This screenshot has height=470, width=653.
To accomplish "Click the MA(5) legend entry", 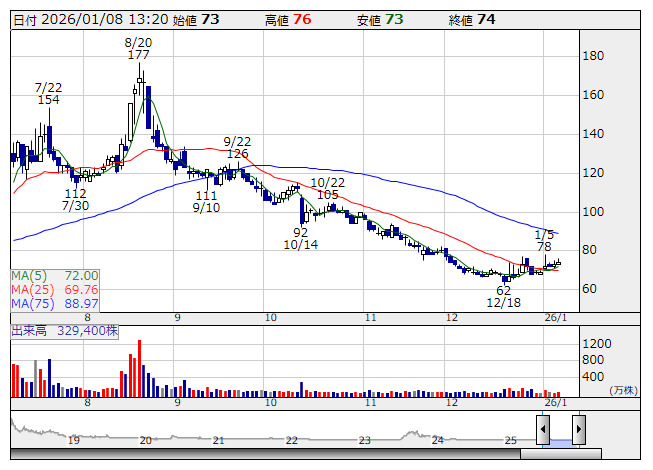I will (x=55, y=275).
